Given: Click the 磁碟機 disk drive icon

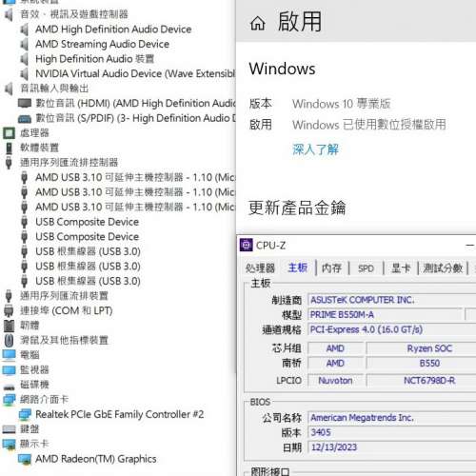Looking at the screenshot, I should click(x=9, y=387).
